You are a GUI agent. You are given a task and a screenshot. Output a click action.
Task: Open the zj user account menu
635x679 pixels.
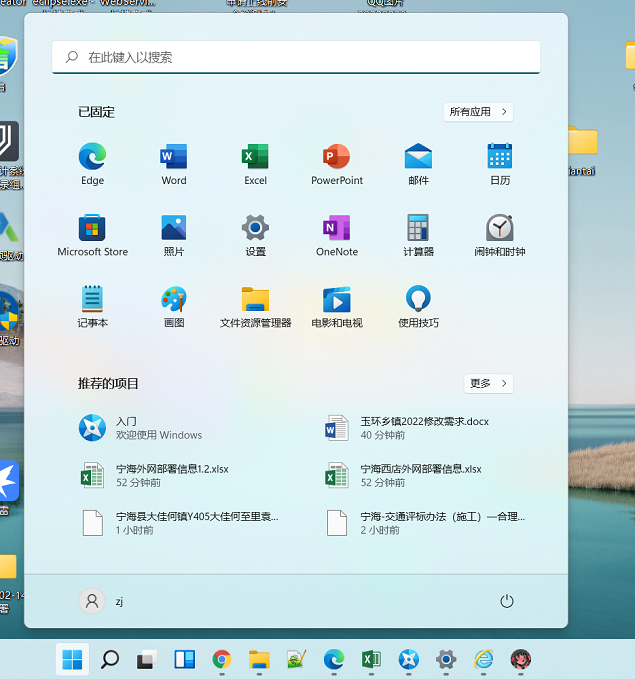click(x=103, y=601)
